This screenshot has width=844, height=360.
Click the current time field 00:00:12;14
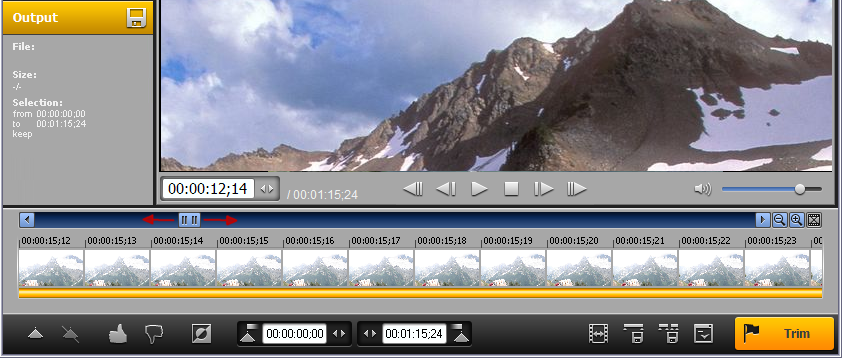(x=208, y=189)
